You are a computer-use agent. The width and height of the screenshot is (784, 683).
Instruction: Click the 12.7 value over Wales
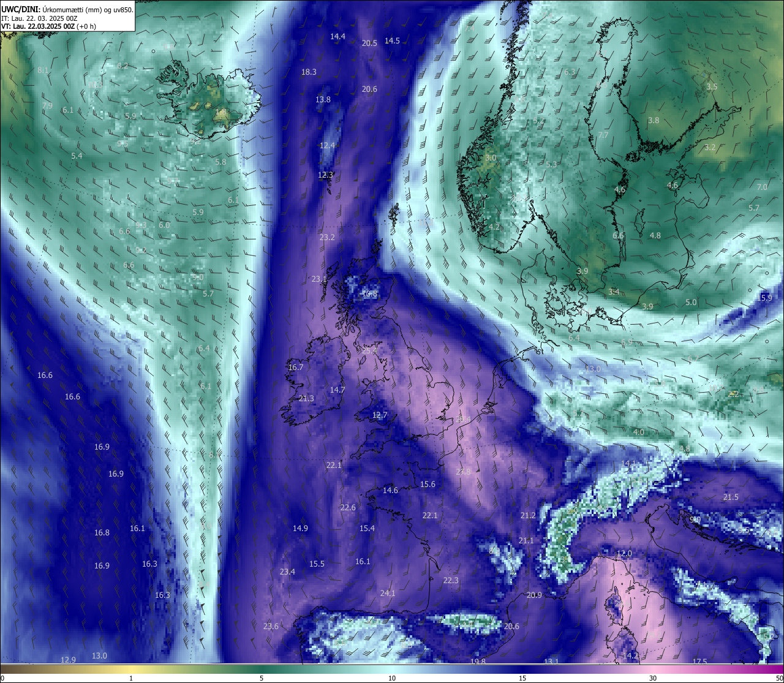(x=380, y=415)
